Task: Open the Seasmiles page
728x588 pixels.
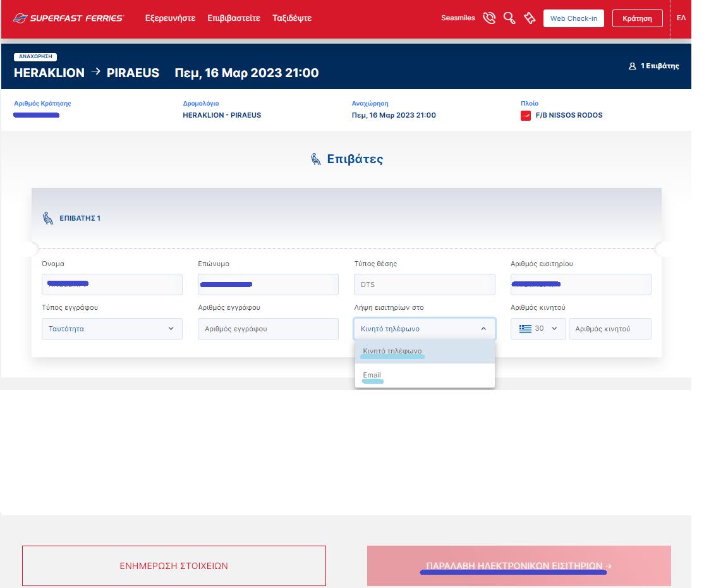Action: click(x=458, y=18)
